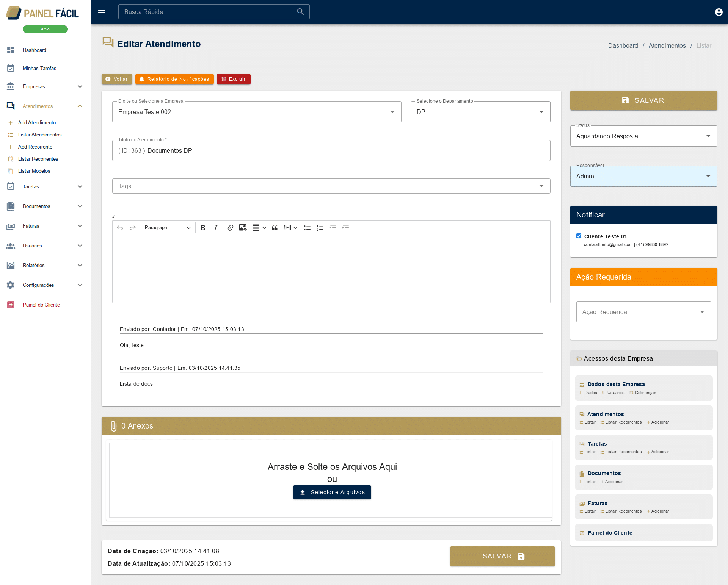Click the Relatório de Notificações button

tap(174, 79)
